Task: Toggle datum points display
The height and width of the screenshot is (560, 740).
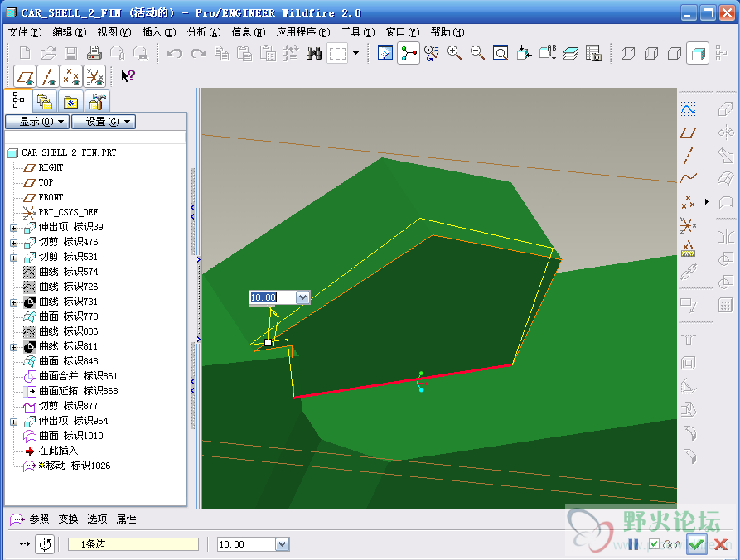Action: [x=71, y=76]
